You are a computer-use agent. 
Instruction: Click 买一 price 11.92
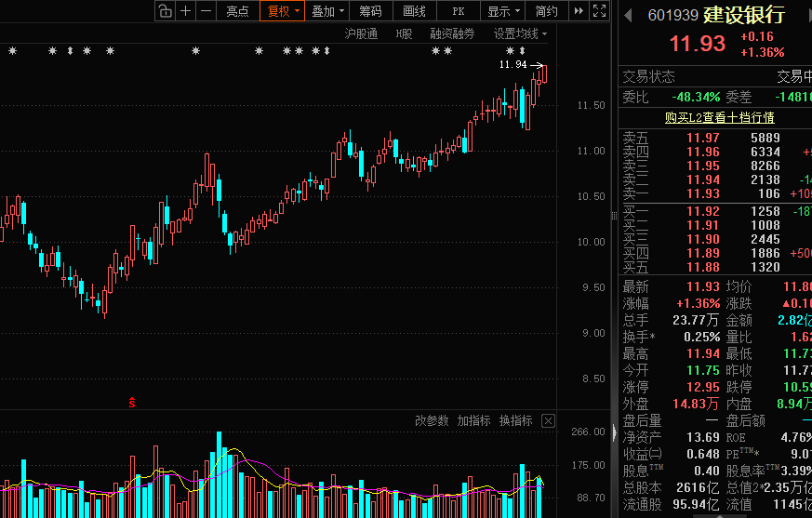703,211
